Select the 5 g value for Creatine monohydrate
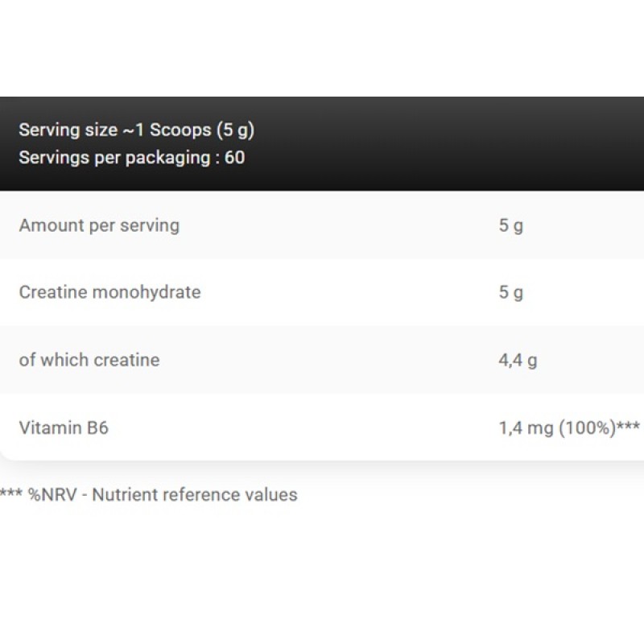 [510, 292]
